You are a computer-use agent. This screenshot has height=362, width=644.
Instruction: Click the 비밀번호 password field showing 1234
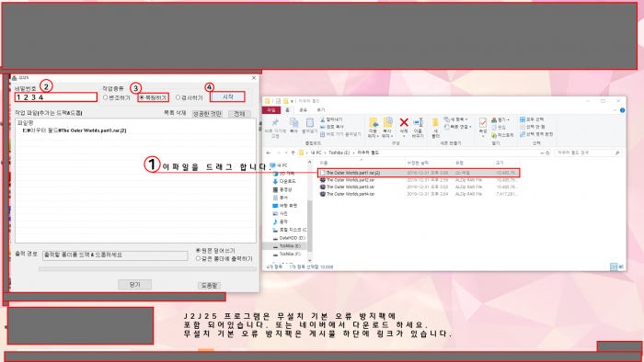[56, 97]
